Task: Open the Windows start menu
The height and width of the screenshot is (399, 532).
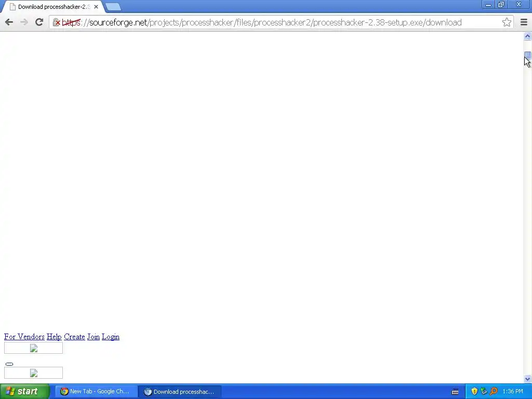Action: click(x=25, y=392)
